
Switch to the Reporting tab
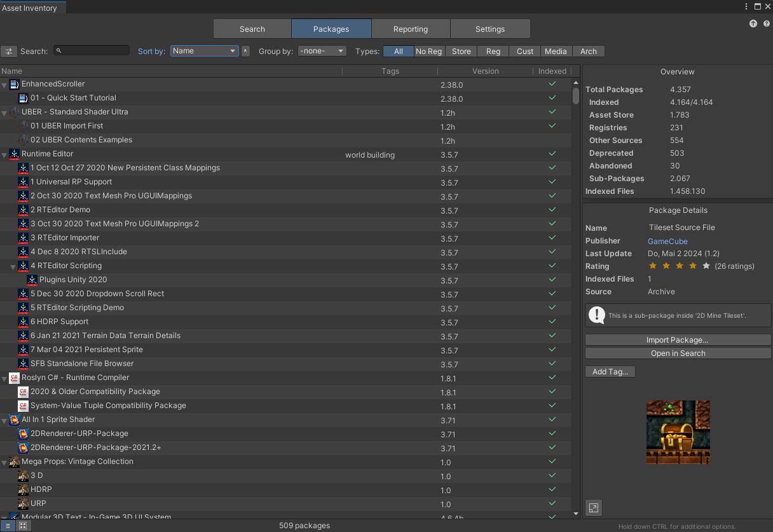point(411,29)
